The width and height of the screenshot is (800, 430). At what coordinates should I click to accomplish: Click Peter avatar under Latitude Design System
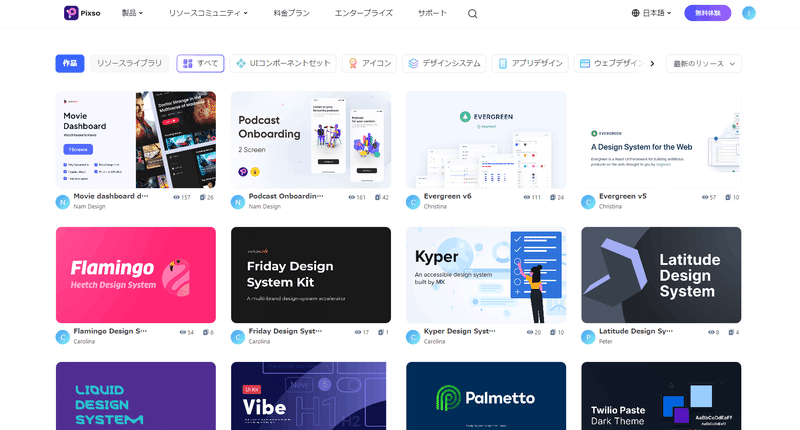(x=588, y=337)
